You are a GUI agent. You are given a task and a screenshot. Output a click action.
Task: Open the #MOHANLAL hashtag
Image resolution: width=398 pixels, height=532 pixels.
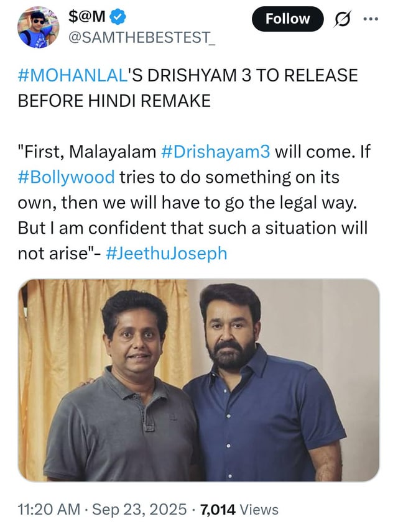[x=73, y=75]
